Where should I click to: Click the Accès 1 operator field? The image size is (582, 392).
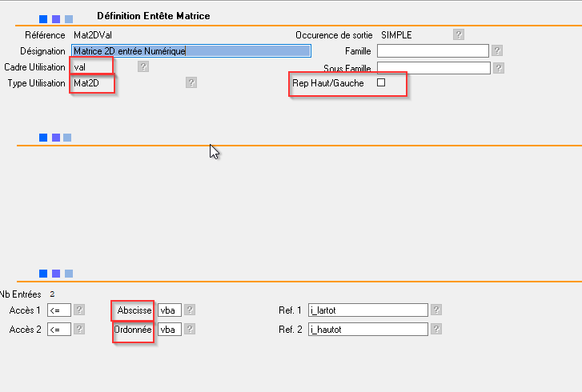pos(58,310)
